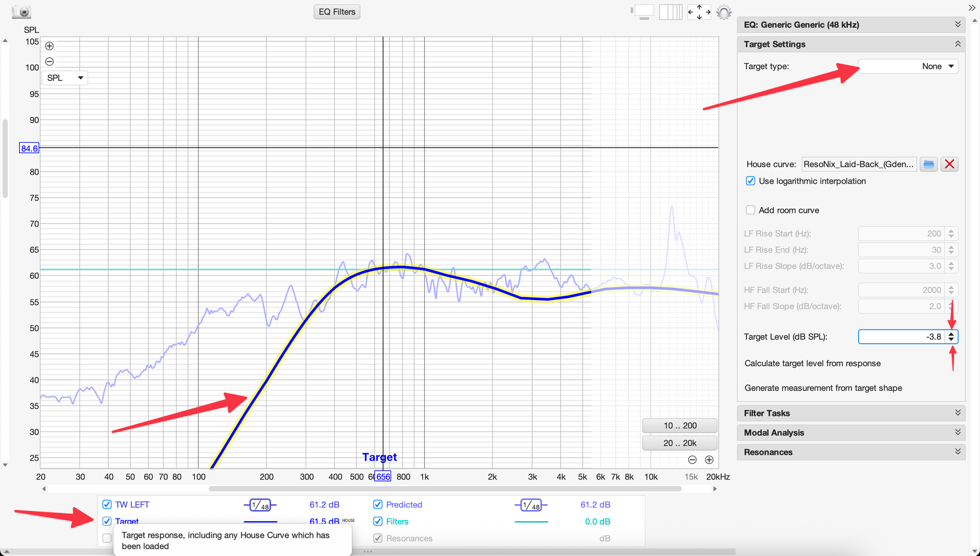Zoom out vertical axis minus icon
The width and height of the screenshot is (980, 556).
tap(49, 62)
